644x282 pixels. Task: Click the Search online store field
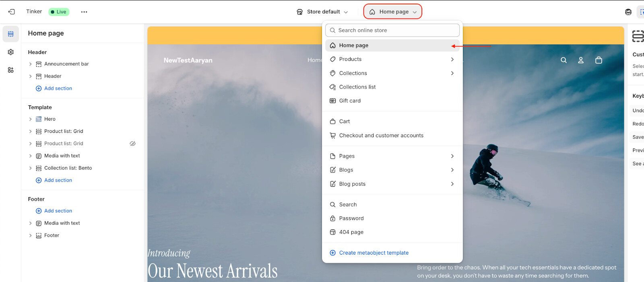pyautogui.click(x=392, y=30)
